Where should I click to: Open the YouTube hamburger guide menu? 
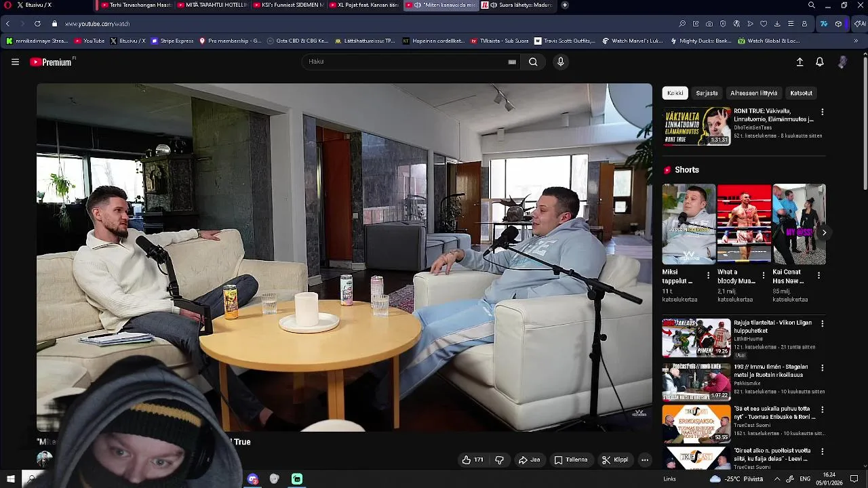click(15, 62)
